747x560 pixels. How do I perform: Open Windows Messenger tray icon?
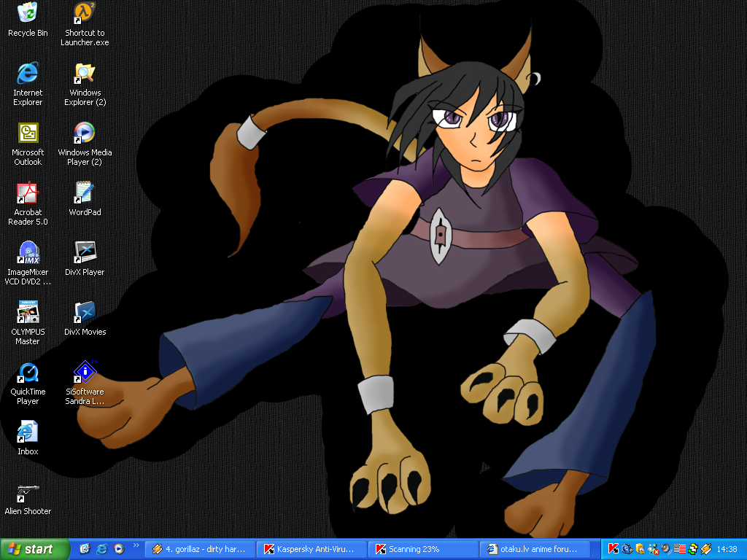(653, 549)
